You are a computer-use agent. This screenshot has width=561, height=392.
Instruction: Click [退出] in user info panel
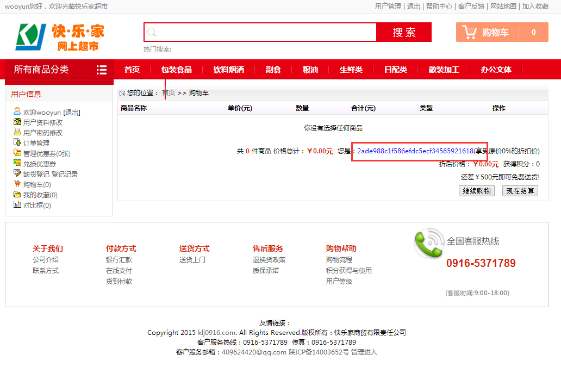click(72, 113)
